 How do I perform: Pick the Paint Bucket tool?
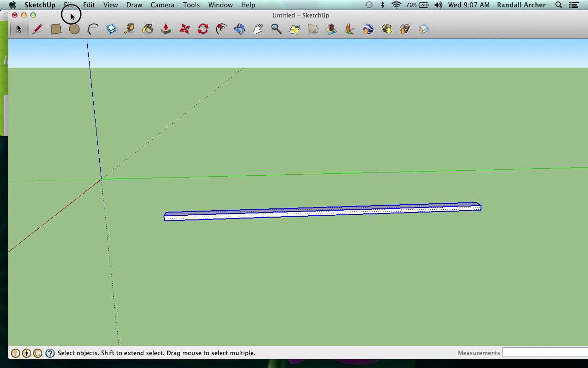pos(148,29)
